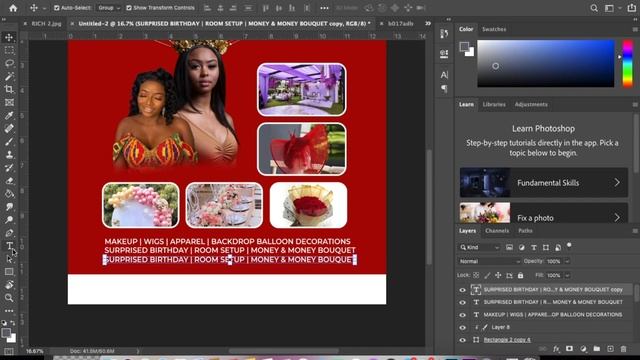The height and width of the screenshot is (360, 640).
Task: Open the Opacity 100% dropdown arrow
Action: point(567,261)
